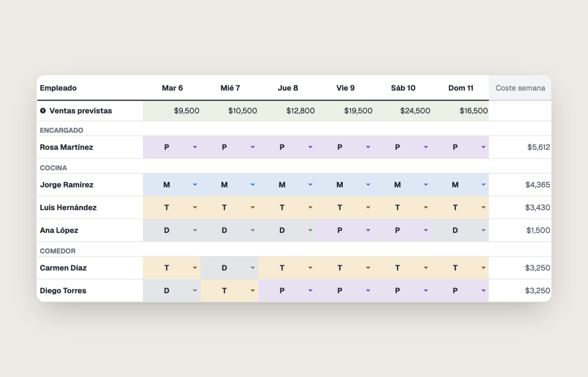Image resolution: width=588 pixels, height=377 pixels.
Task: Expand Luis Hernández's Dom 11 shift dropdown
Action: 483,207
